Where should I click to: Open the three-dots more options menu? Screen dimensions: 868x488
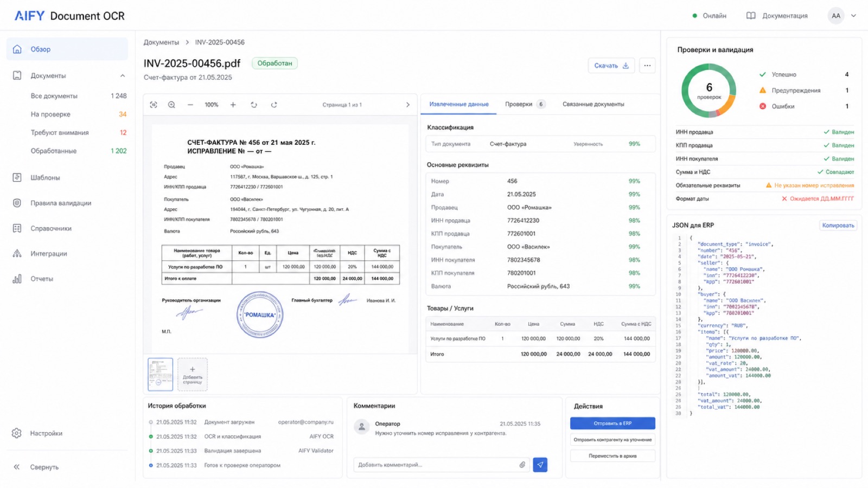point(647,66)
